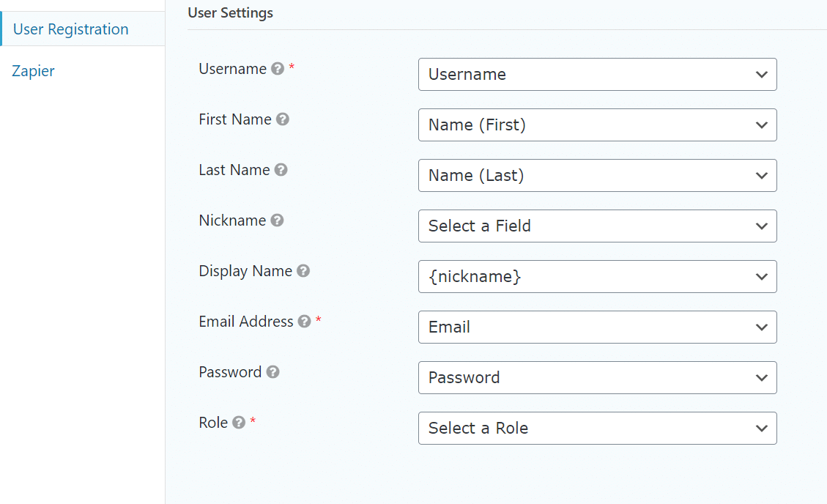The width and height of the screenshot is (827, 504).
Task: Open the Username field dropdown
Action: pyautogui.click(x=597, y=74)
